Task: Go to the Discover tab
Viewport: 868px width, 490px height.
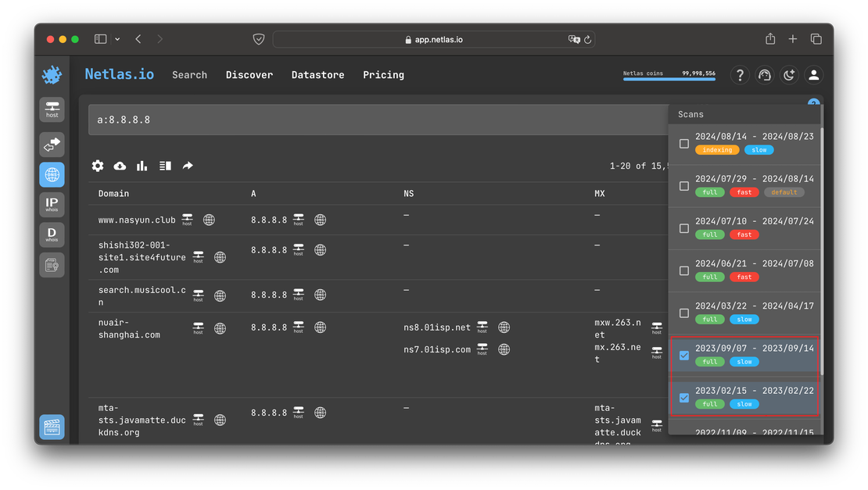Action: tap(249, 75)
